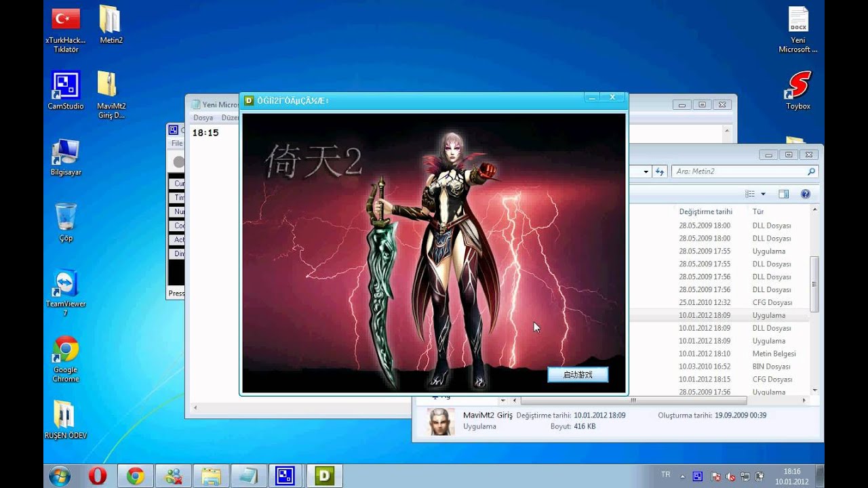868x488 pixels.
Task: Open help icon in Explorer window
Action: tap(806, 194)
